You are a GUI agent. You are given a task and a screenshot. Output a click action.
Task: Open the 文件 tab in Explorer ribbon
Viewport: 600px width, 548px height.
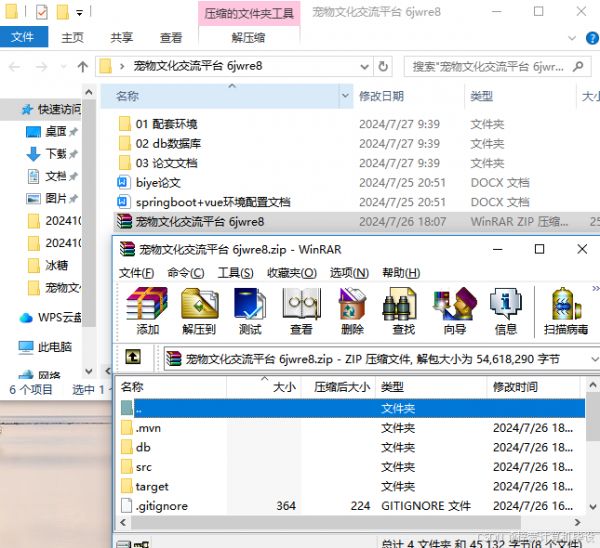point(24,37)
